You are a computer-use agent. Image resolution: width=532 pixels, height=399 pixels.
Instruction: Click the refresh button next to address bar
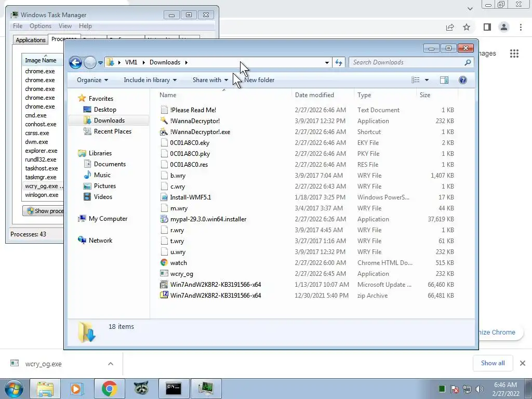[339, 62]
